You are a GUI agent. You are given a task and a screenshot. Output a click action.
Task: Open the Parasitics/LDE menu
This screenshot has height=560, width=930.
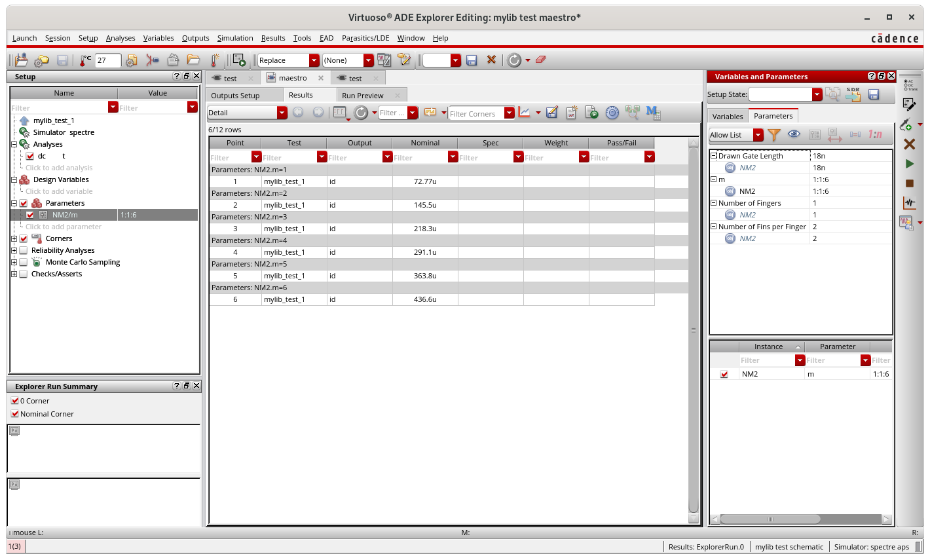[x=365, y=38]
